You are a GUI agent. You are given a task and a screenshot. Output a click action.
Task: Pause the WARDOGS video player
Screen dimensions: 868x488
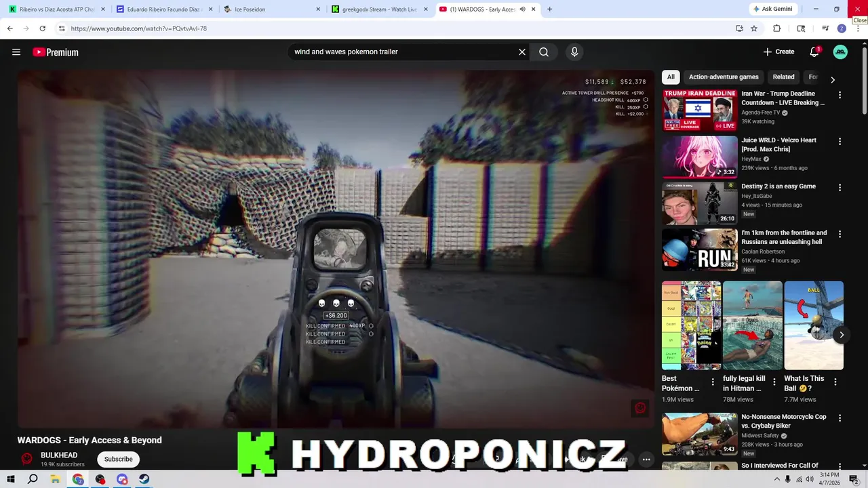[x=336, y=249]
